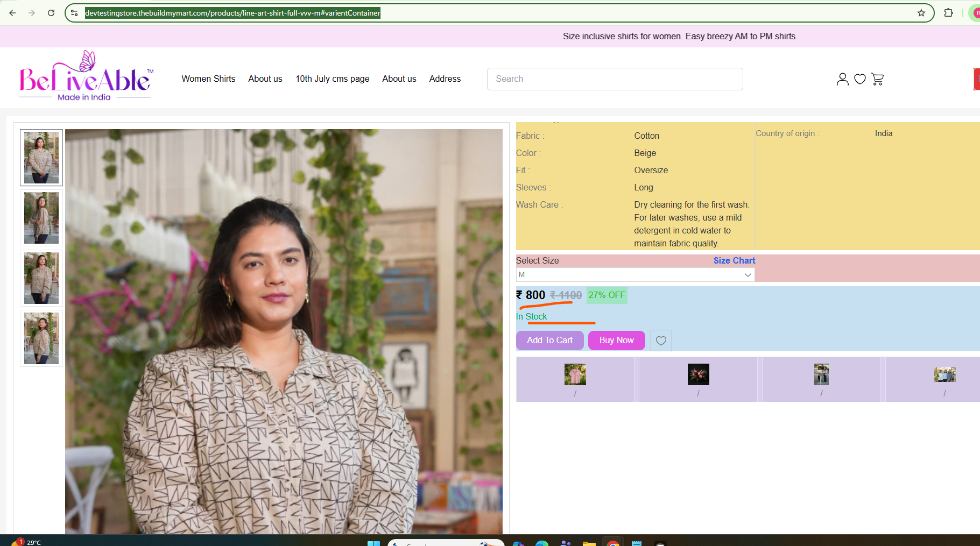Viewport: 980px width, 546px height.
Task: Select the second product gallery thumbnail
Action: pyautogui.click(x=41, y=218)
